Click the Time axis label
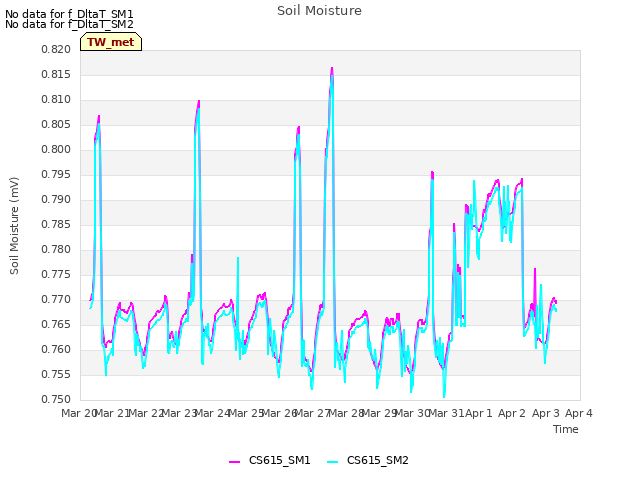This screenshot has height=480, width=640. [x=566, y=429]
